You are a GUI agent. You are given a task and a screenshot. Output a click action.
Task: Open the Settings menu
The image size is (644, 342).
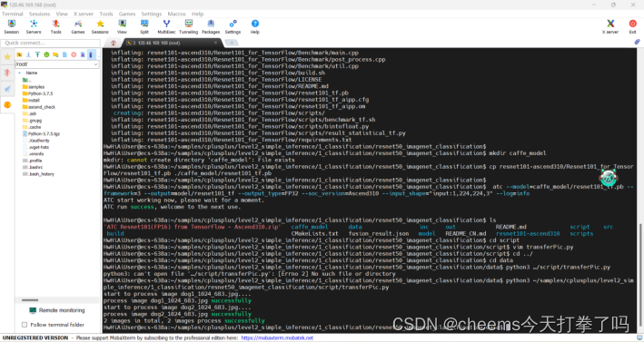tap(152, 14)
